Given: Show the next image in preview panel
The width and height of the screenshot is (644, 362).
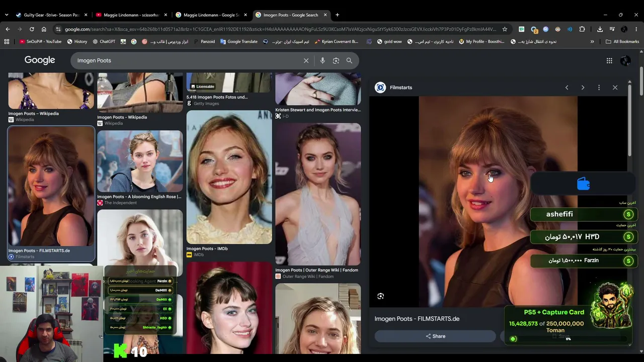Looking at the screenshot, I should click(583, 87).
